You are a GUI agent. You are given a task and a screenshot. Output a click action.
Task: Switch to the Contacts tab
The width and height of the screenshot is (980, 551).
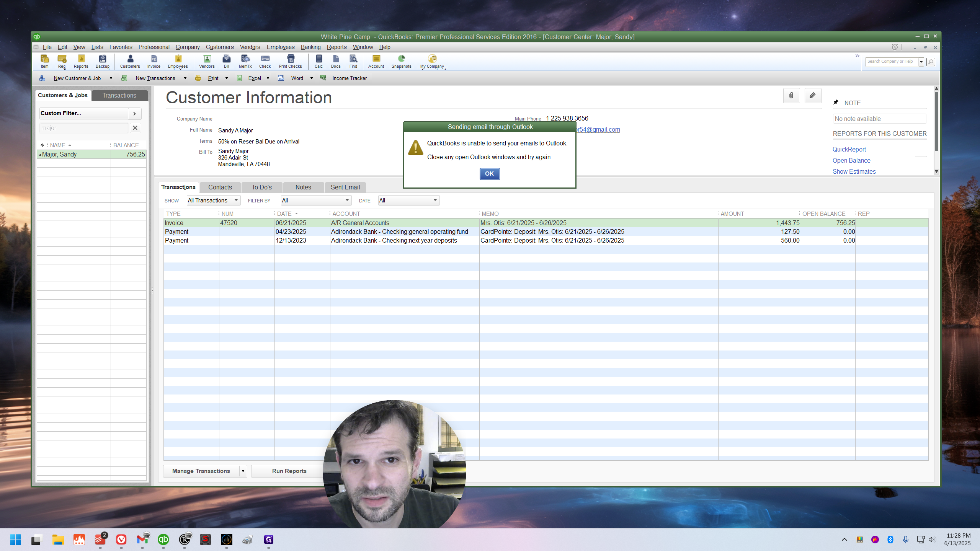click(x=220, y=187)
